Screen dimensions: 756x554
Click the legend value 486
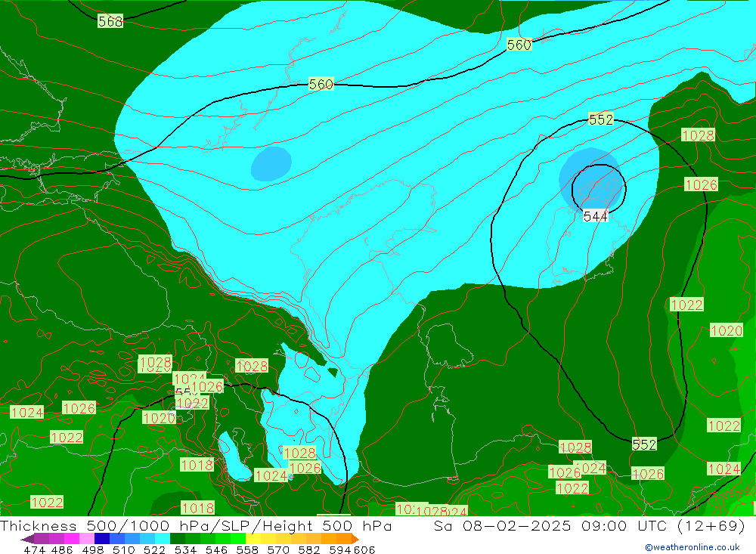click(x=62, y=549)
